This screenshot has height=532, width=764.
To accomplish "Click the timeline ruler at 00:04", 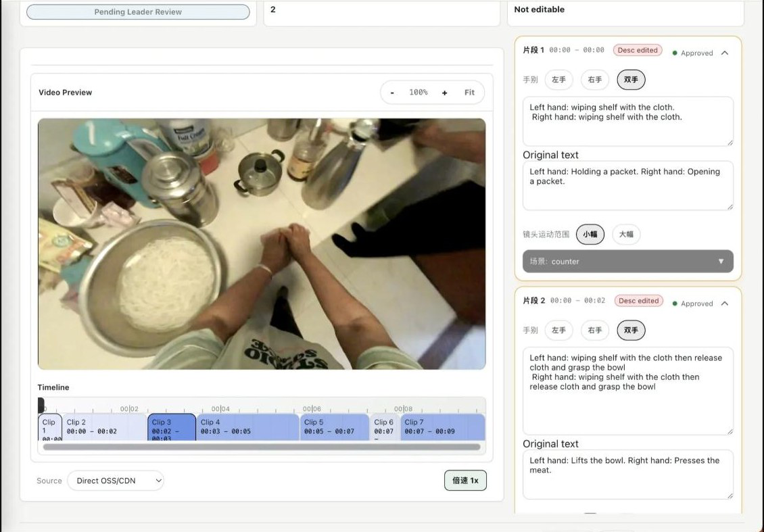I will (x=220, y=408).
